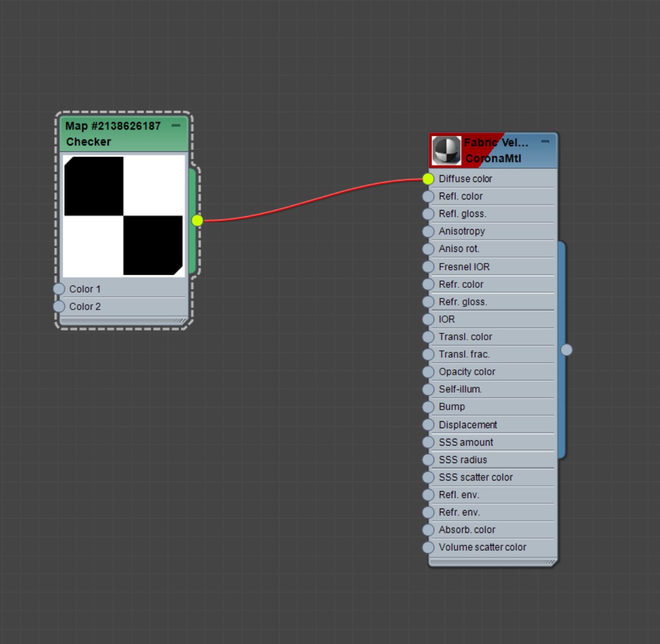
Task: Click the IOR input socket
Action: [x=428, y=319]
